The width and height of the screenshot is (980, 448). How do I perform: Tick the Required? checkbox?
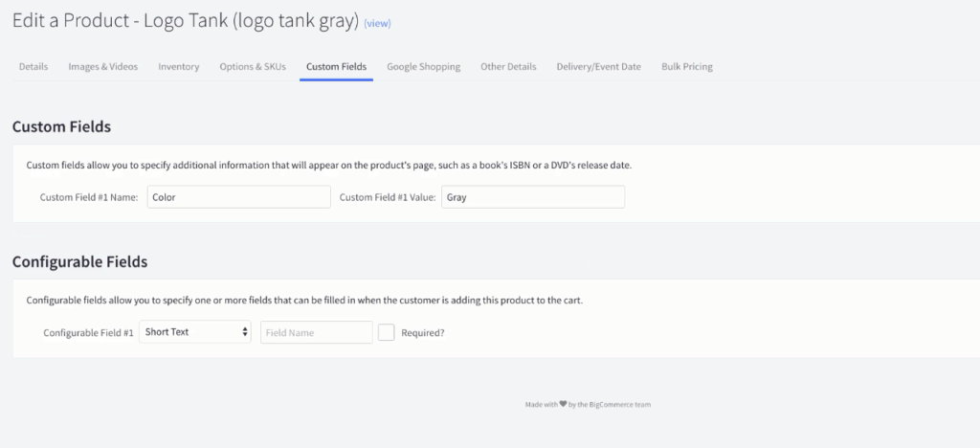point(387,332)
